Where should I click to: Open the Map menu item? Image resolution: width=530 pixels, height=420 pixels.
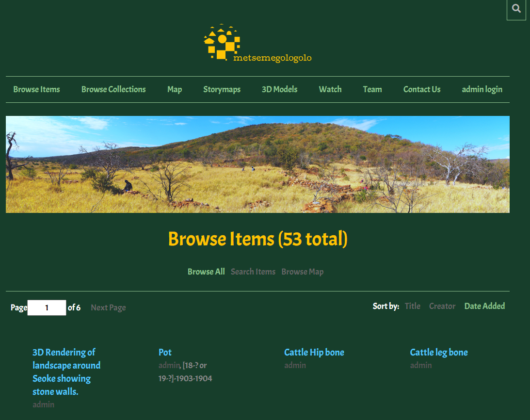(x=175, y=89)
